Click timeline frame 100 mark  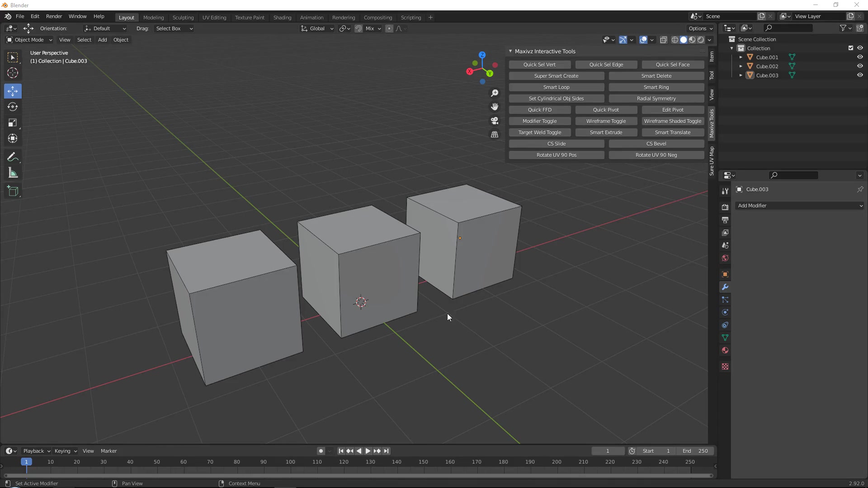[290, 462]
